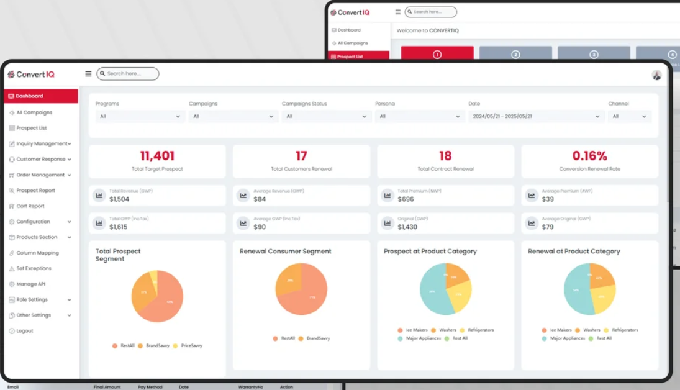The height and width of the screenshot is (390, 680).
Task: Expand Inquiry Management chevron in sidebar
Action: pos(69,144)
